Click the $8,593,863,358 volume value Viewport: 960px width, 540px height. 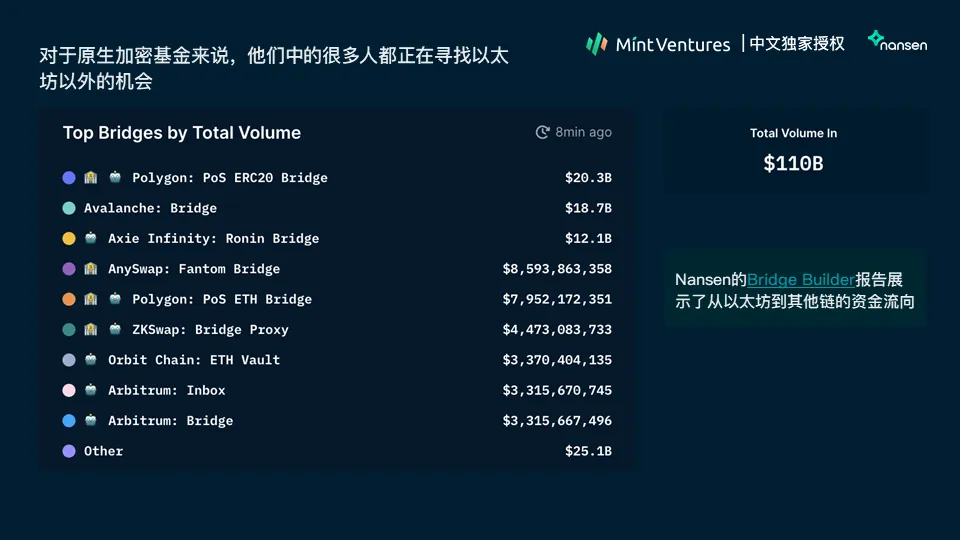[557, 269]
